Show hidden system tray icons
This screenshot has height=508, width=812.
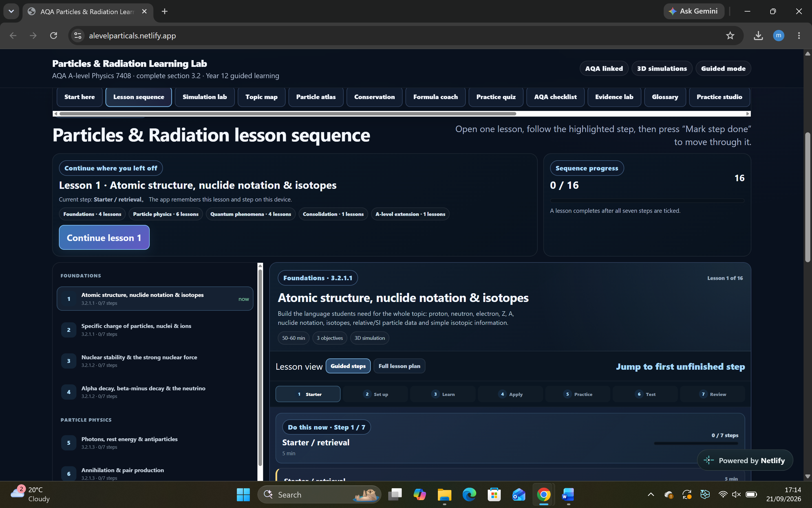pos(651,494)
